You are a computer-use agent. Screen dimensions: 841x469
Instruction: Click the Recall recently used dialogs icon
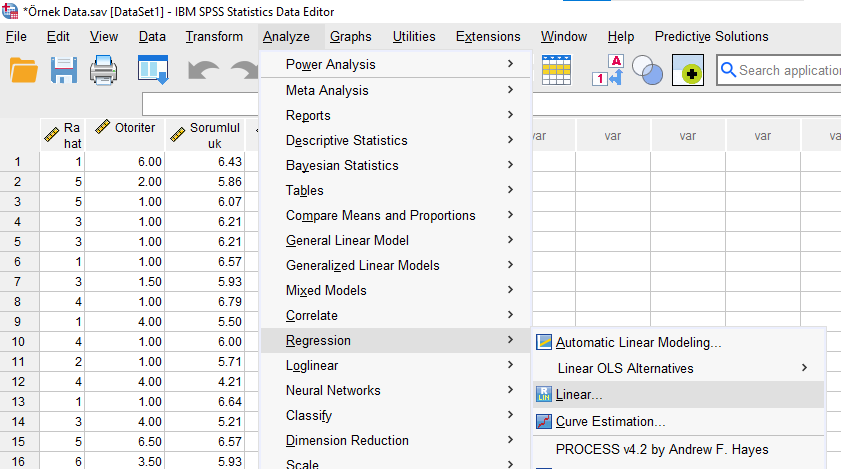click(153, 71)
